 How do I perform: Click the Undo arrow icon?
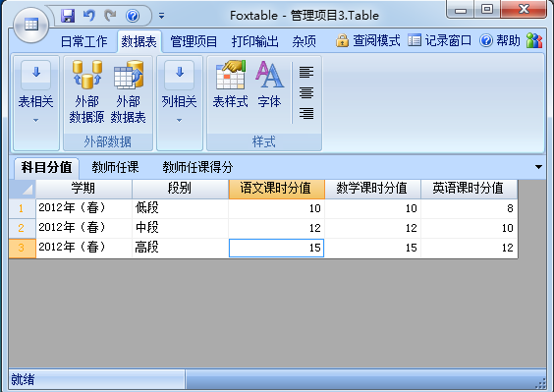(x=88, y=16)
